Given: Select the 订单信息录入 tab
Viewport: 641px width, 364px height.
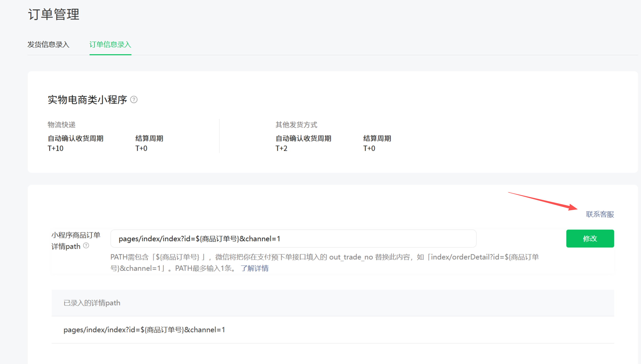Looking at the screenshot, I should click(x=110, y=45).
